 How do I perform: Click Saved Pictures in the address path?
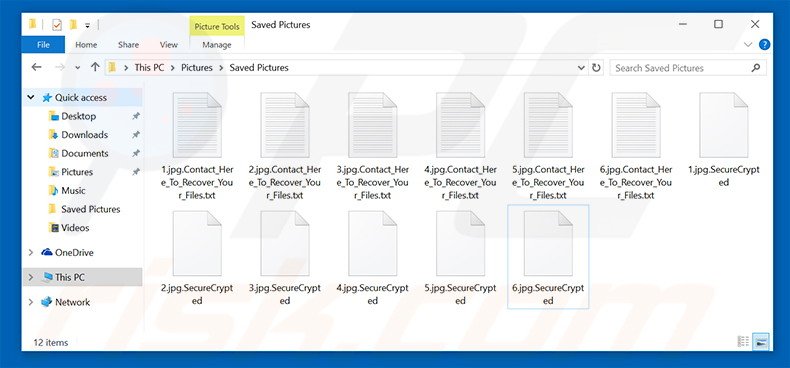[x=259, y=68]
